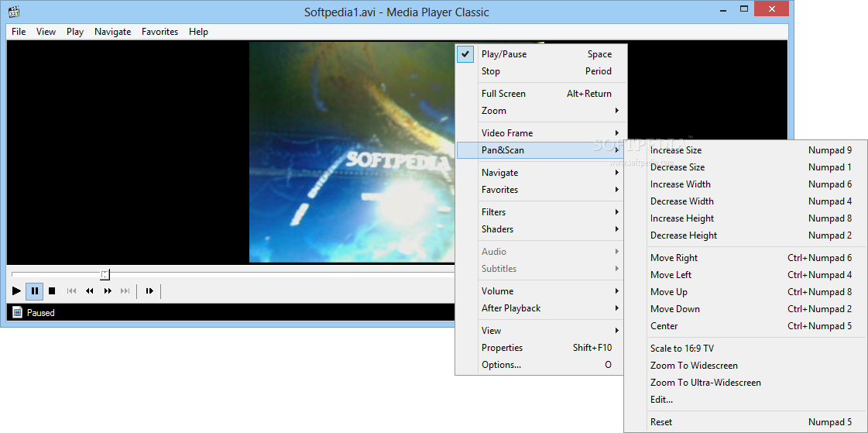Select Move Up
868x433 pixels.
[746, 292]
